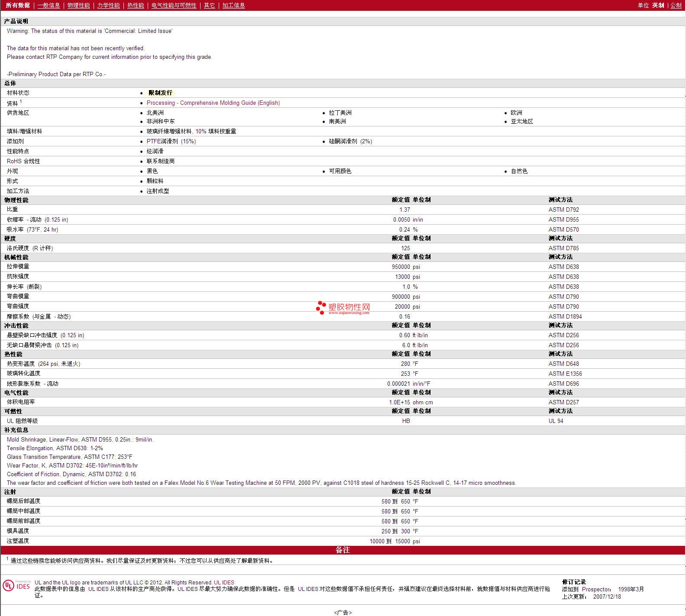Viewport: 686px width, 616px height.
Task: Switch to the 物理性能 navigation tab
Action: pos(78,5)
